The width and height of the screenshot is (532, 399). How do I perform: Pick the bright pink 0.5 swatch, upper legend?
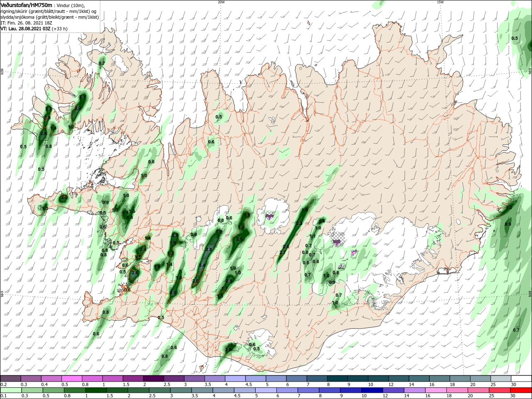pyautogui.click(x=71, y=379)
